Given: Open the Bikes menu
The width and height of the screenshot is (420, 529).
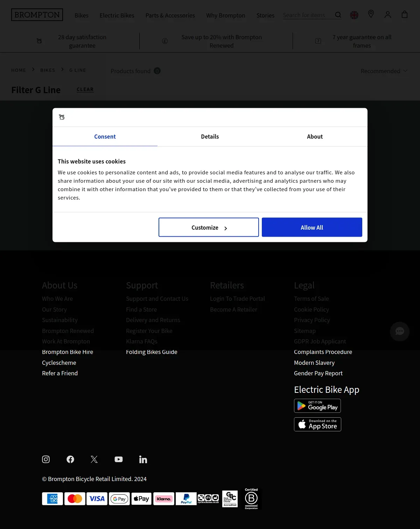Looking at the screenshot, I should click(82, 15).
